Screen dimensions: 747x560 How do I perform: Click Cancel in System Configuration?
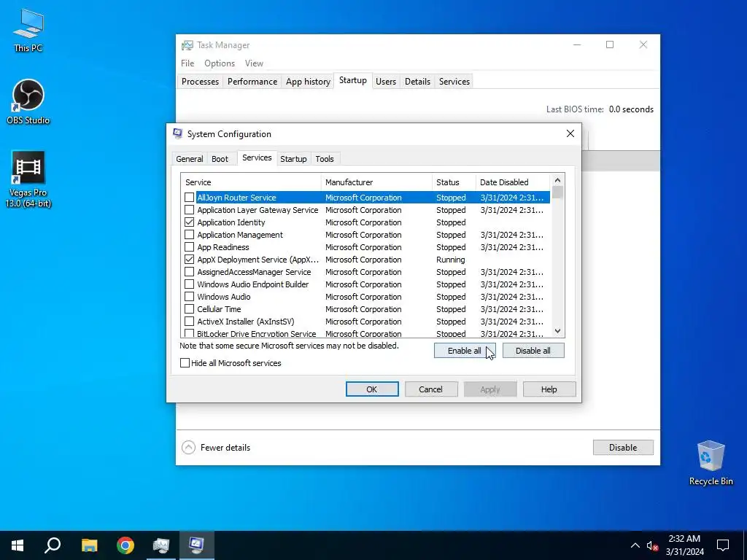click(430, 389)
